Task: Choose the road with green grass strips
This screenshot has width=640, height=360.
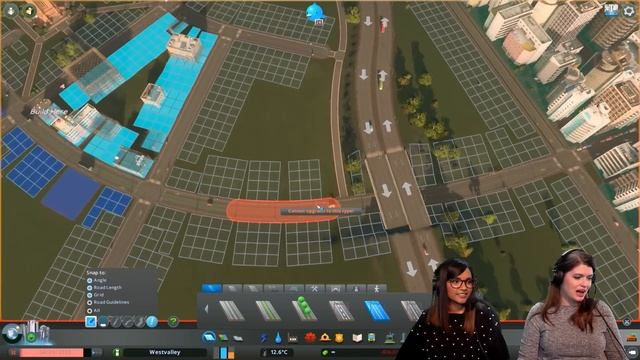Action: [x=268, y=310]
